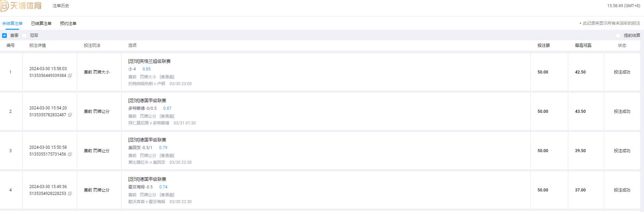Click 投注成功 status of bet 2
The width and height of the screenshot is (644, 212).
click(622, 111)
